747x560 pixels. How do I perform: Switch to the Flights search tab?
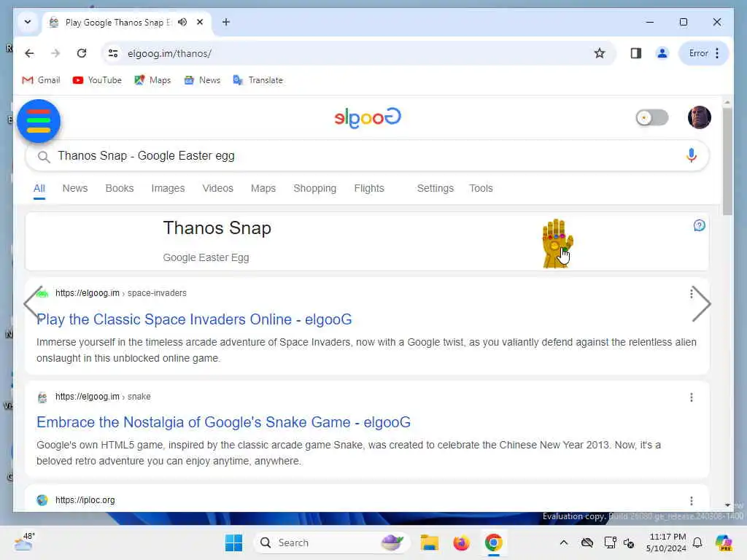tap(368, 189)
